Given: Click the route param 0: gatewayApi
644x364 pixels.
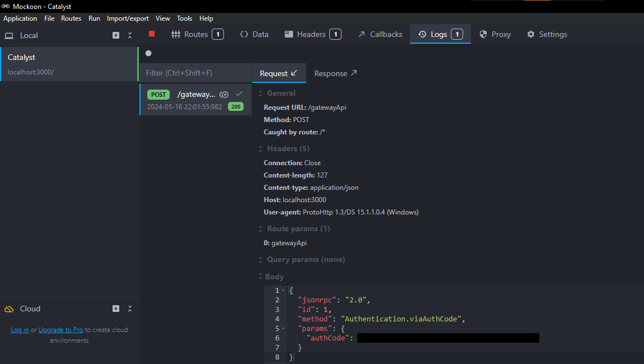Looking at the screenshot, I should point(285,243).
